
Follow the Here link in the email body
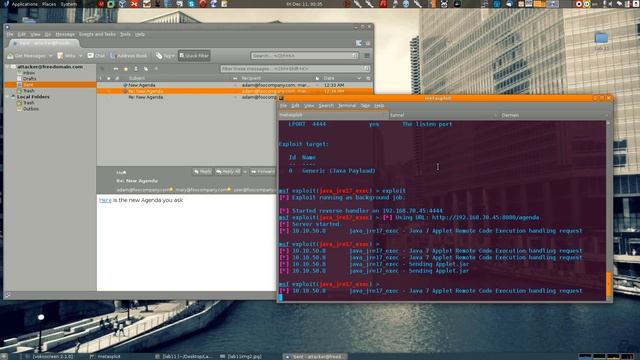(x=105, y=200)
